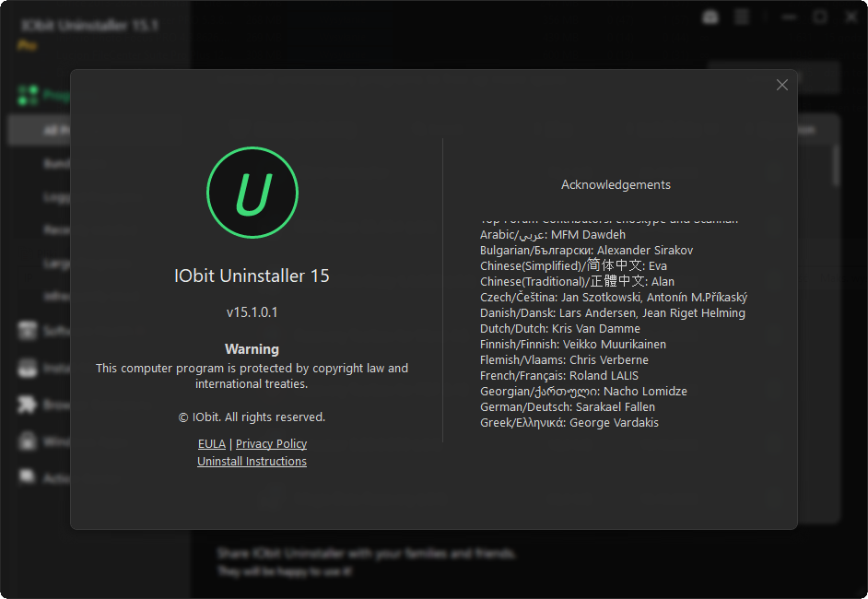
Task: Click the main window scrollbar behind the dialog
Action: tap(836, 165)
